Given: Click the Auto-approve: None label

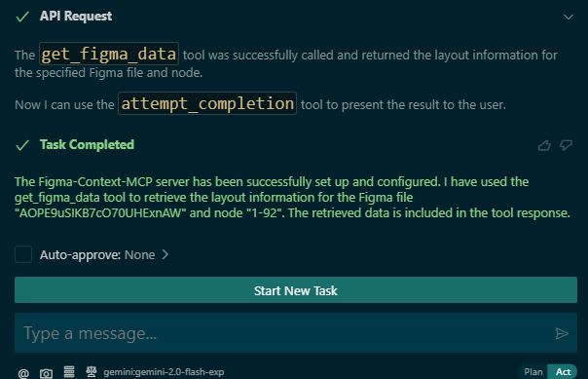Looking at the screenshot, I should coord(97,255).
